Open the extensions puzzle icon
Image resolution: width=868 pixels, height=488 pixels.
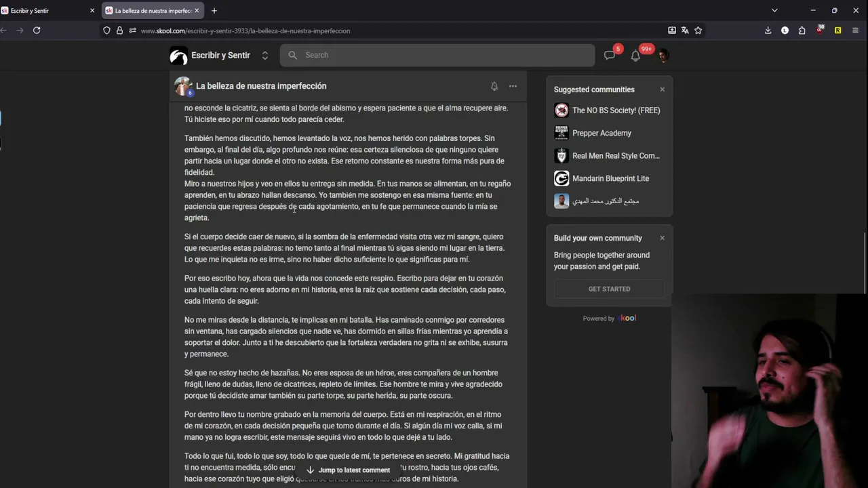pyautogui.click(x=802, y=30)
